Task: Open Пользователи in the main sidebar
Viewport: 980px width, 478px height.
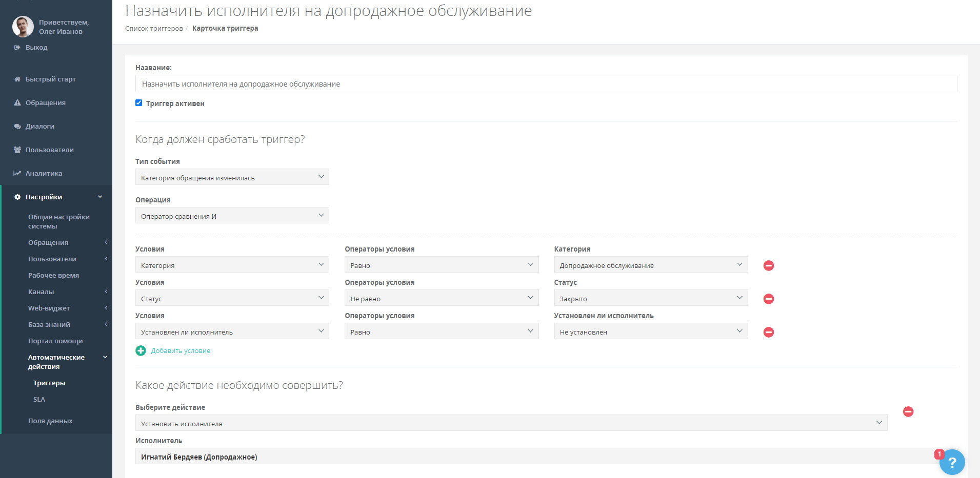Action: click(x=50, y=150)
